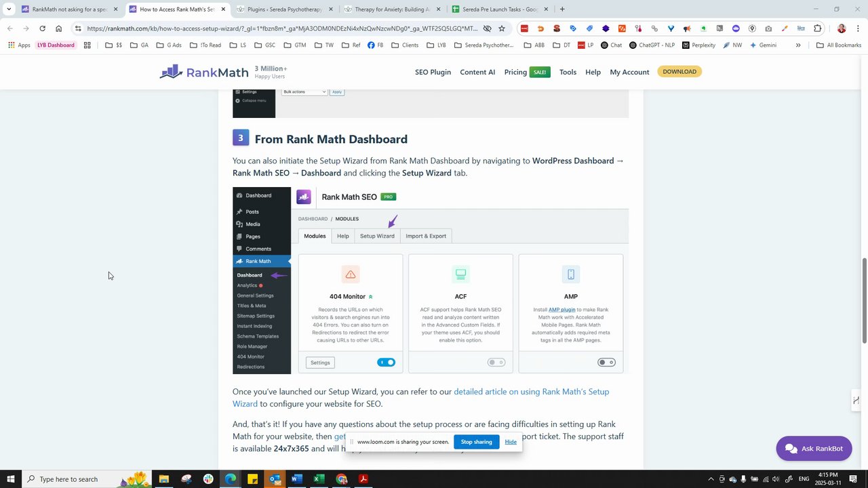
Task: Click the Hide link in sharing bar
Action: coord(511,442)
